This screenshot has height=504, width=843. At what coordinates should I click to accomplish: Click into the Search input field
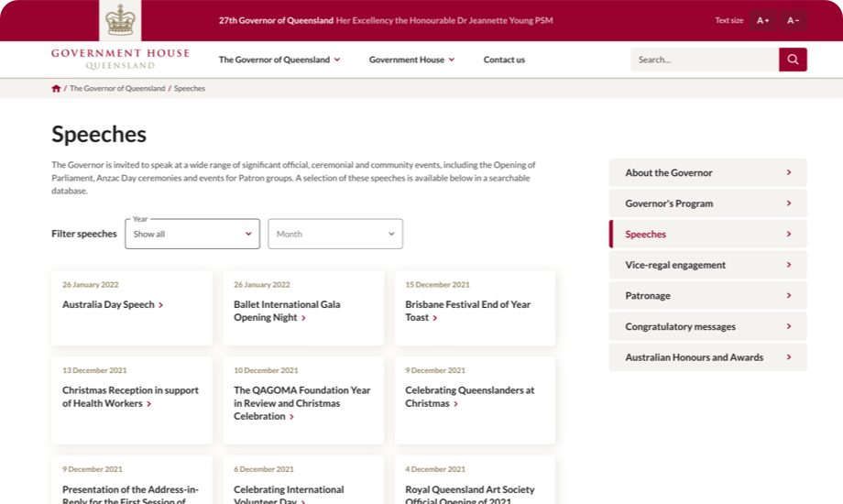coord(704,60)
